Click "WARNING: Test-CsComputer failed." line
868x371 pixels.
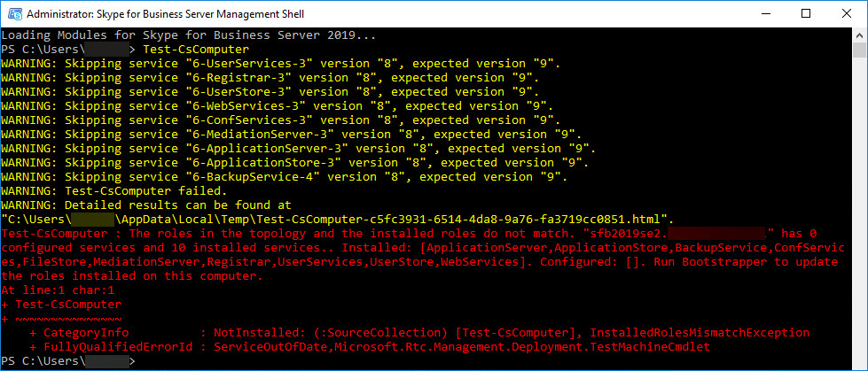(114, 191)
